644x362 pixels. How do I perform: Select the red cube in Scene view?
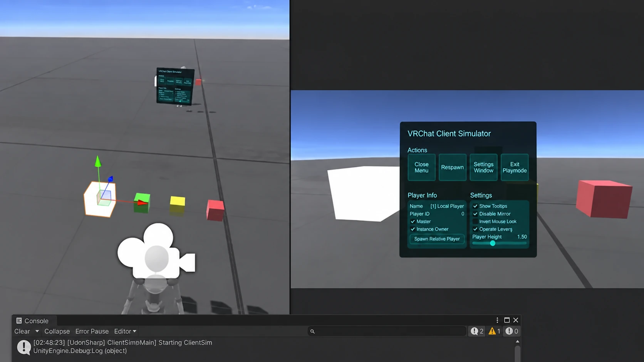(215, 211)
